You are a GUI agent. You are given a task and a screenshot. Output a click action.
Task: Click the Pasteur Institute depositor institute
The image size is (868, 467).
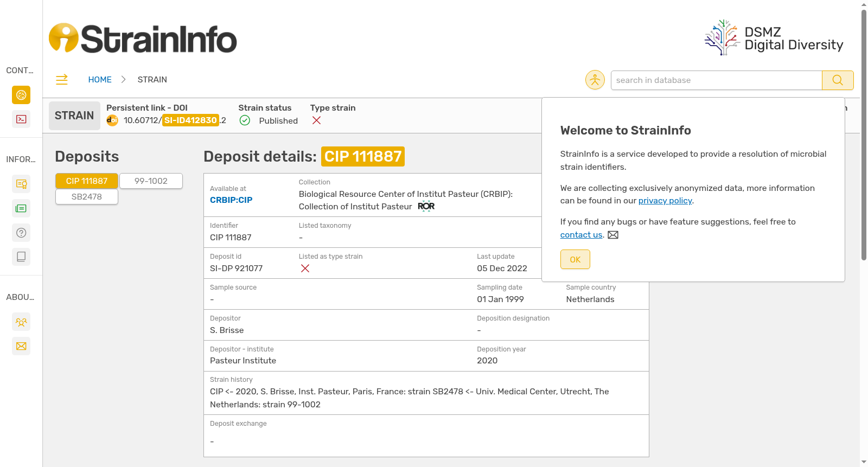click(243, 361)
